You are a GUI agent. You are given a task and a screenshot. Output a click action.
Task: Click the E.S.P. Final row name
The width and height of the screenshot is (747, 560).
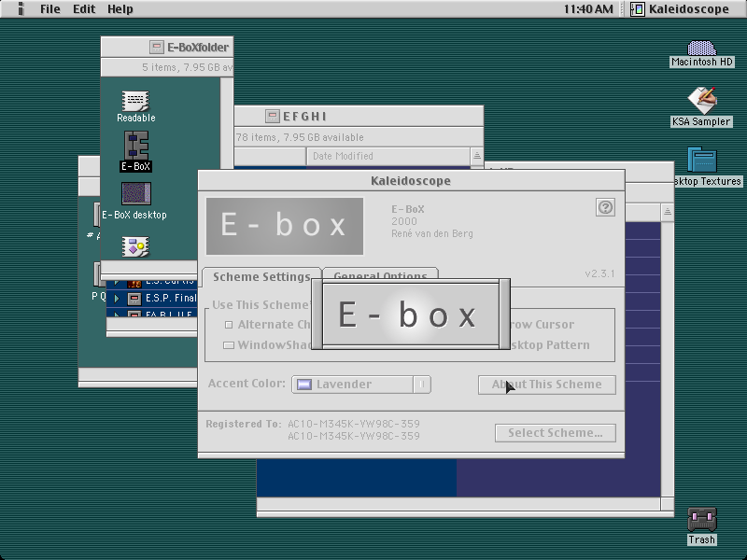tap(171, 298)
